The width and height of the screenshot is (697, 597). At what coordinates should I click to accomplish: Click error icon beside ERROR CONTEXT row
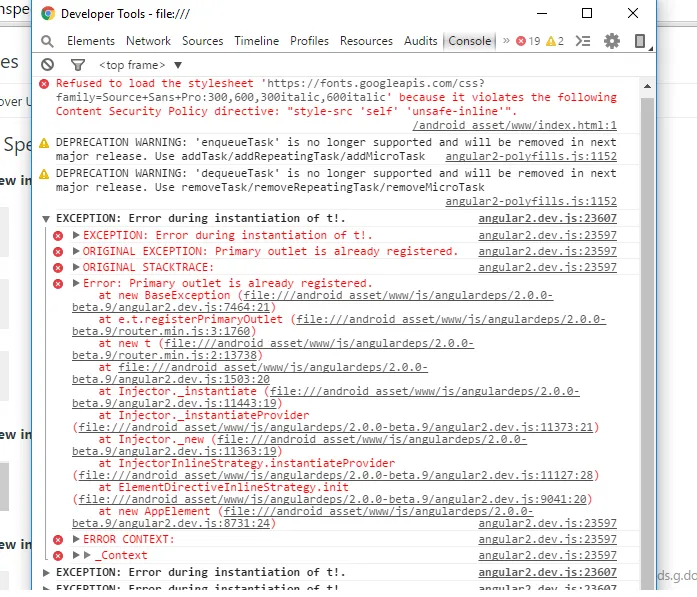tap(58, 540)
